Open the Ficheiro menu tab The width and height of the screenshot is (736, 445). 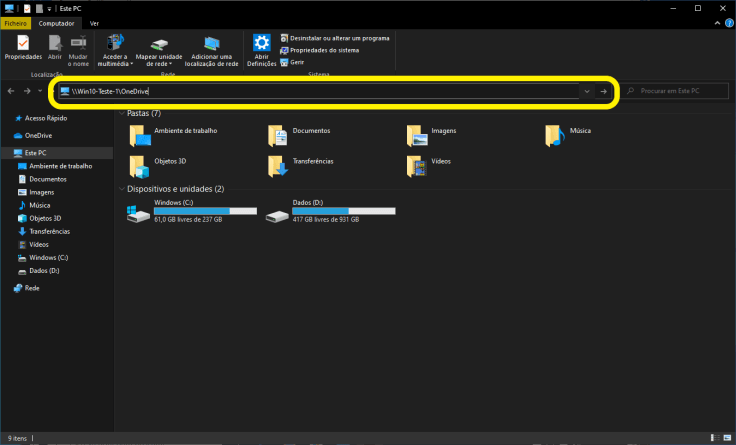[x=16, y=22]
